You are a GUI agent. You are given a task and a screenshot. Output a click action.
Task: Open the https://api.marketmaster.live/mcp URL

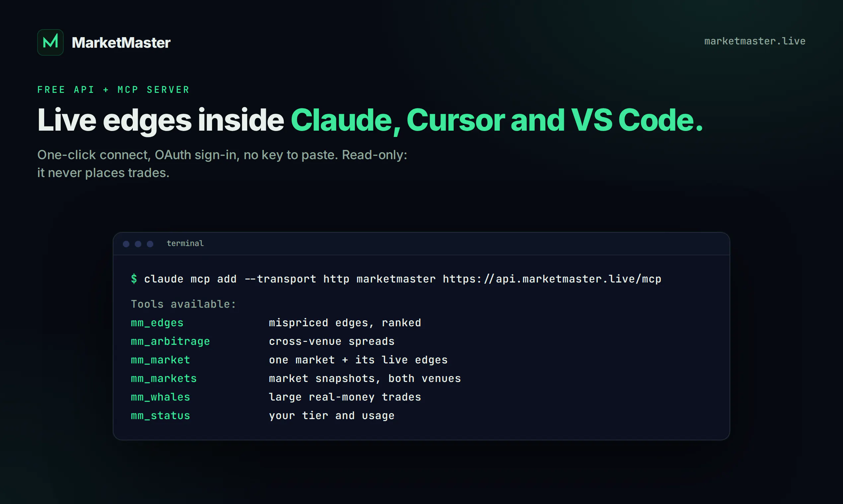[x=552, y=279]
